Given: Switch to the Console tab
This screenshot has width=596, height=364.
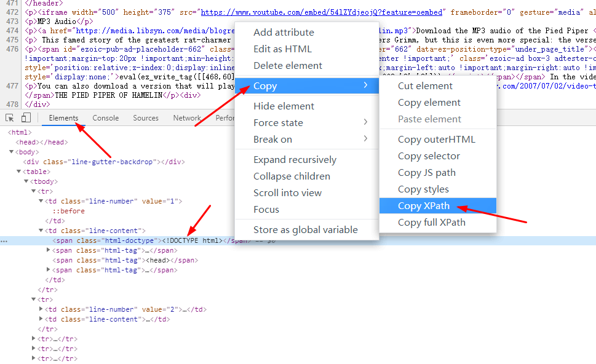Looking at the screenshot, I should pyautogui.click(x=105, y=117).
